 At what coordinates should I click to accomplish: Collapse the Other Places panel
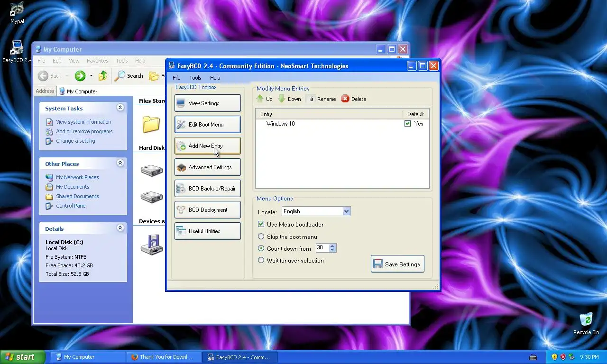tap(120, 164)
